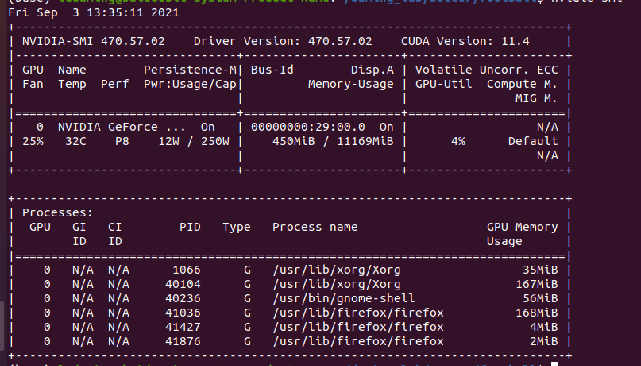Viewport: 641px width, 366px height.
Task: Click firefox process name for PID 41036
Action: pyautogui.click(x=358, y=313)
